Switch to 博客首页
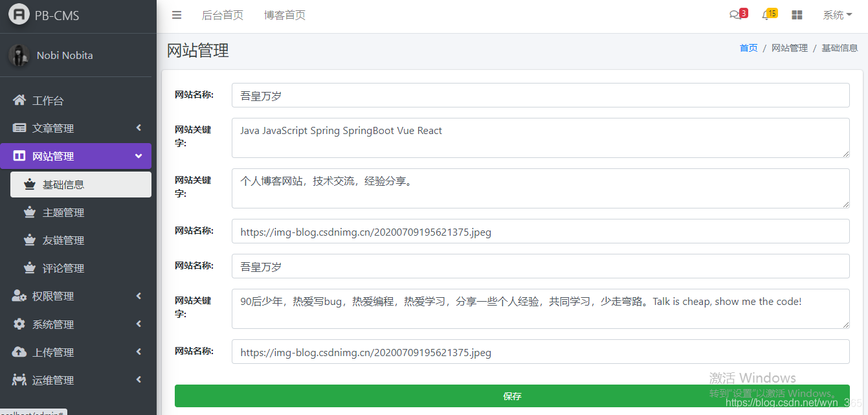This screenshot has height=415, width=868. coord(284,15)
